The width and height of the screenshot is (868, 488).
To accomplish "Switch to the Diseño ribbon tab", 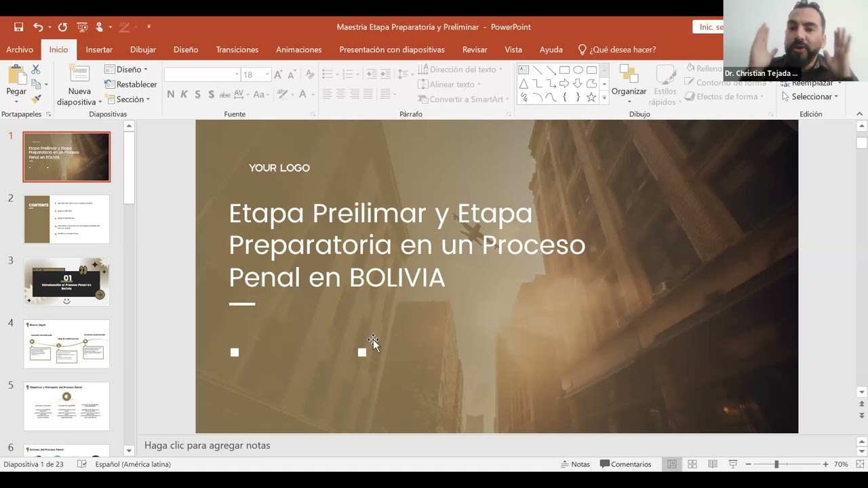I will (186, 49).
